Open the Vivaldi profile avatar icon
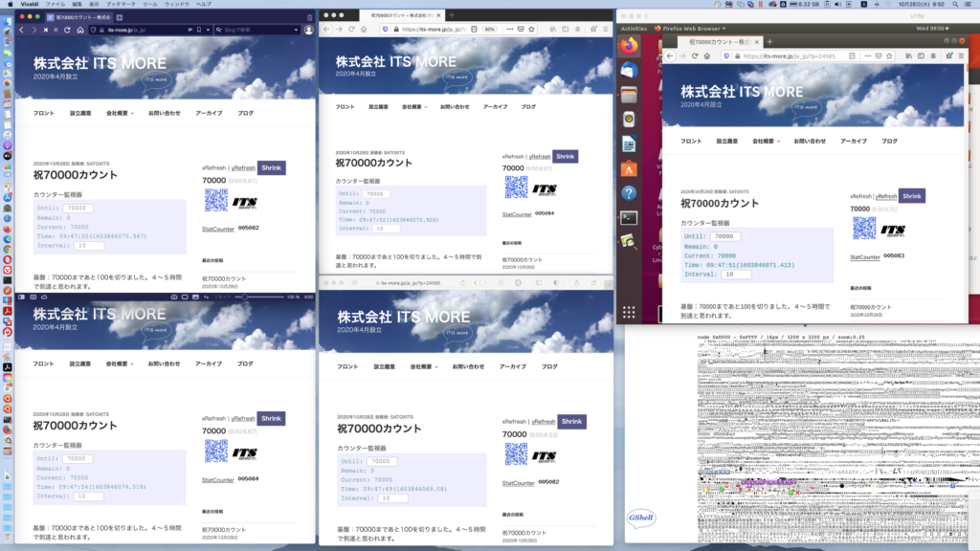The height and width of the screenshot is (551, 980). tap(308, 30)
